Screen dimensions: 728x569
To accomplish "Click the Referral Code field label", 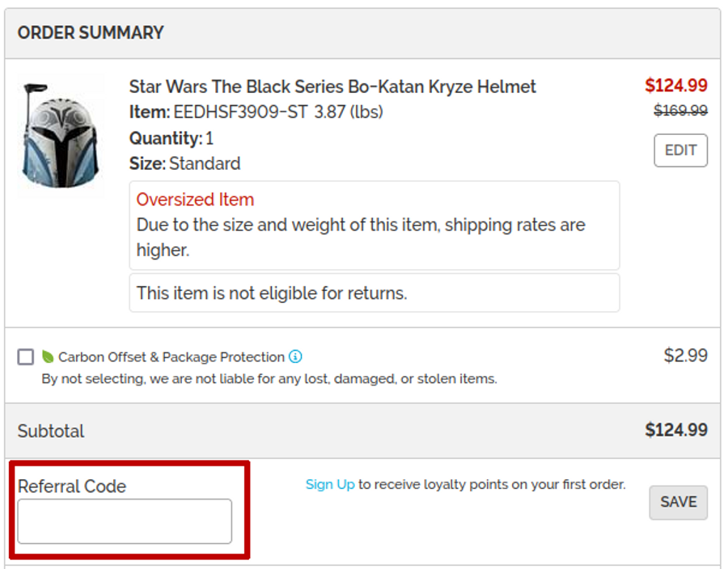I will click(72, 487).
